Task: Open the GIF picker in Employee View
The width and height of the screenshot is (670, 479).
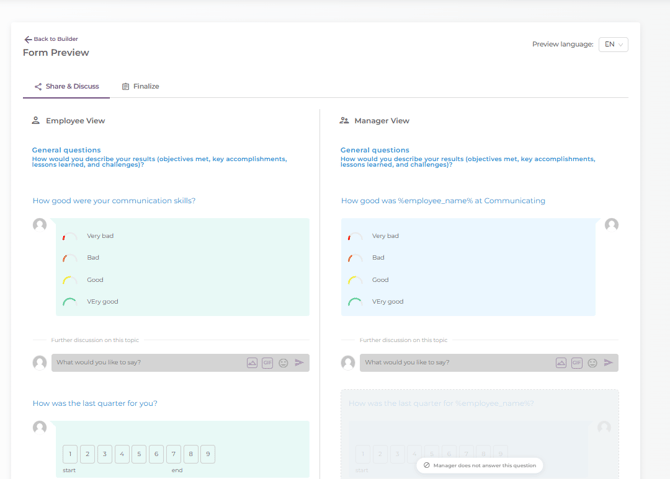Action: [268, 363]
